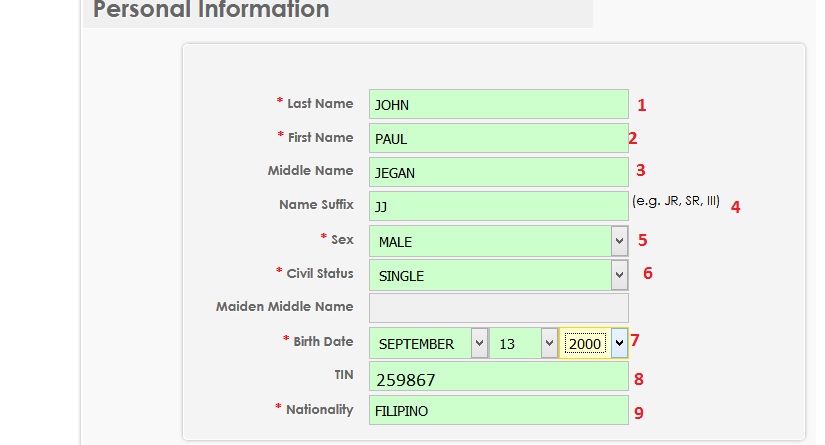Select the Middle Name field containing JEGAN
Image resolution: width=825 pixels, height=445 pixels.
pyautogui.click(x=498, y=172)
